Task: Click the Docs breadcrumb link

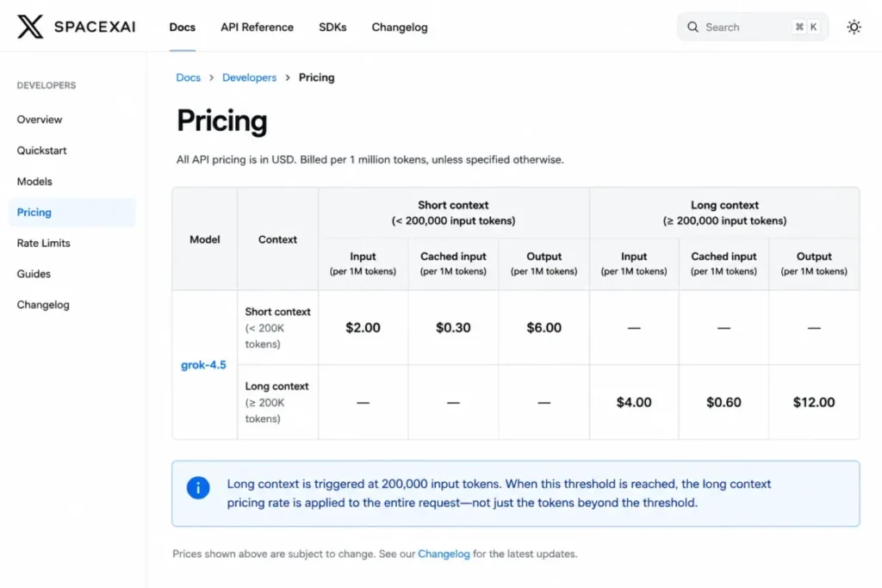Action: [188, 77]
